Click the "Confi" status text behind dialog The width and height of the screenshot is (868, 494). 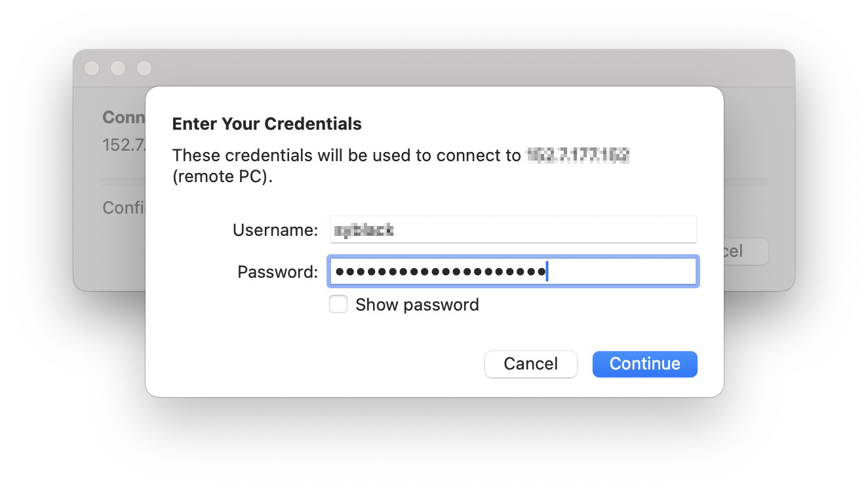tap(123, 208)
